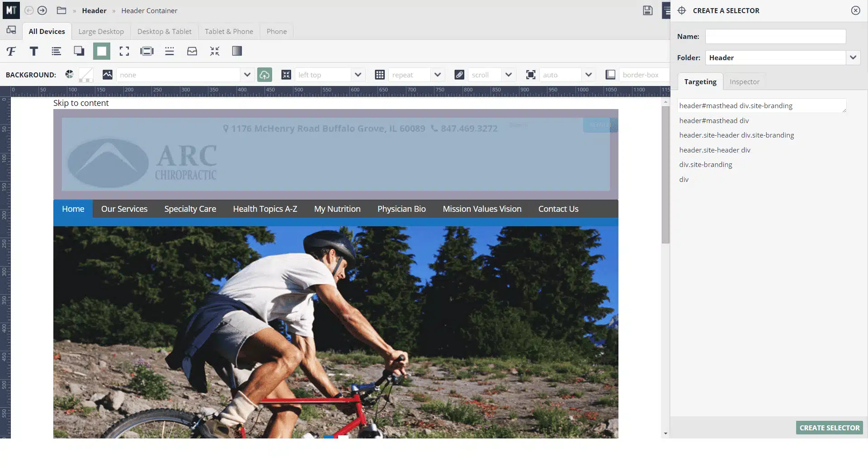Open the List property group icon
Image resolution: width=868 pixels, height=467 pixels.
(x=56, y=51)
